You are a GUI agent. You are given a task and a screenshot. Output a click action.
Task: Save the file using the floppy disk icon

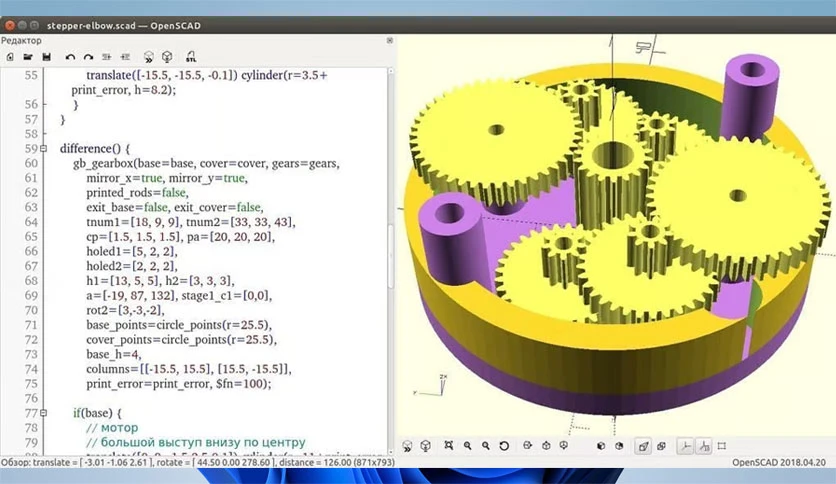pyautogui.click(x=46, y=57)
